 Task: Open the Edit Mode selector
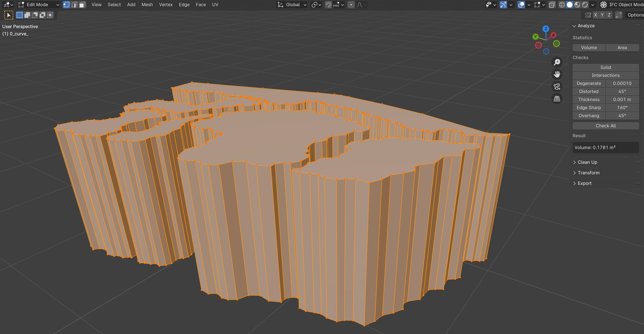[x=39, y=5]
